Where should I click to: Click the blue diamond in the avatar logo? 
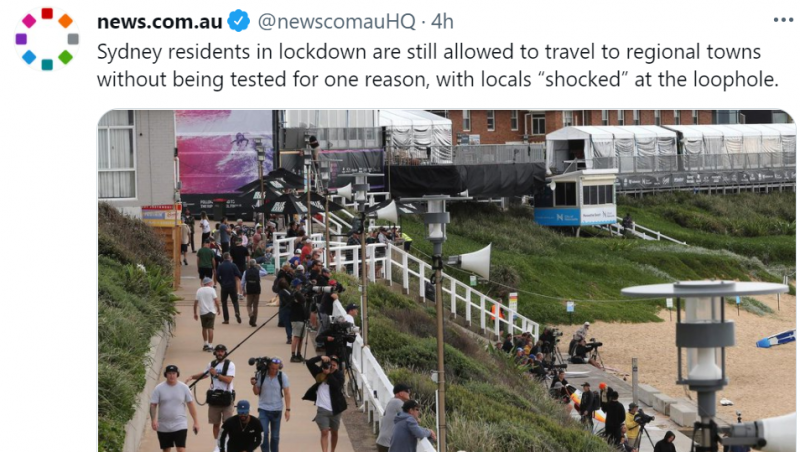(29, 57)
